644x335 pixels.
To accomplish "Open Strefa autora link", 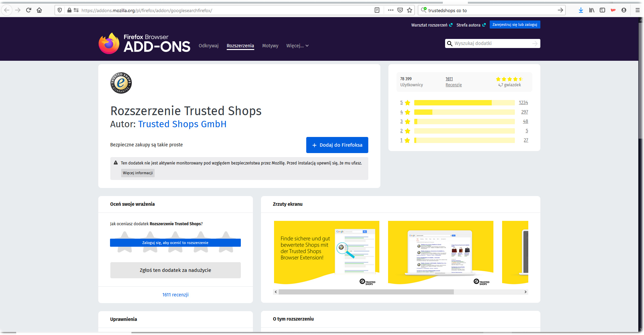I will (x=471, y=25).
